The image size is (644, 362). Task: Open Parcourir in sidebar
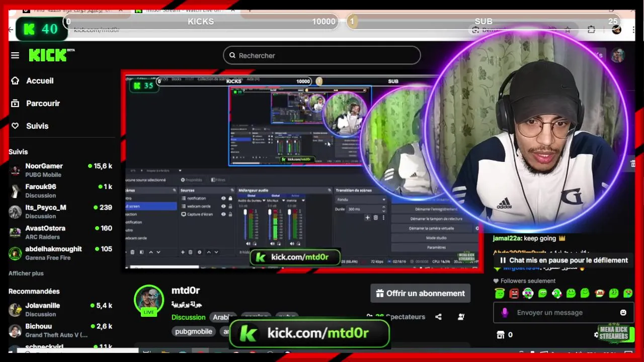pos(36,103)
